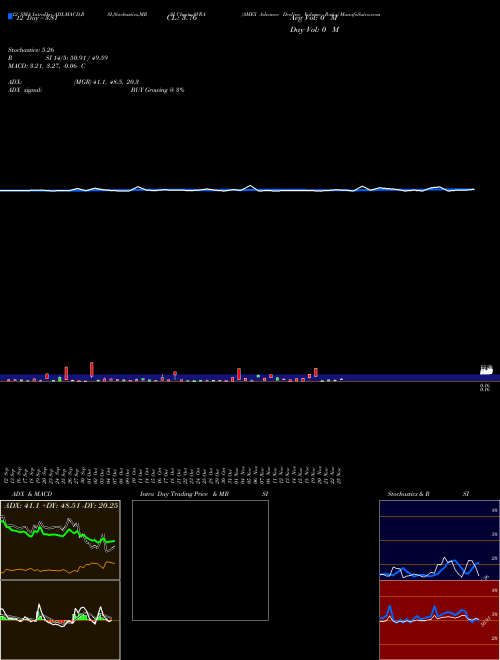Click the blue 12 Day SMA legend square
Image resolution: width=500 pixels, height=660 pixels.
[10, 16]
